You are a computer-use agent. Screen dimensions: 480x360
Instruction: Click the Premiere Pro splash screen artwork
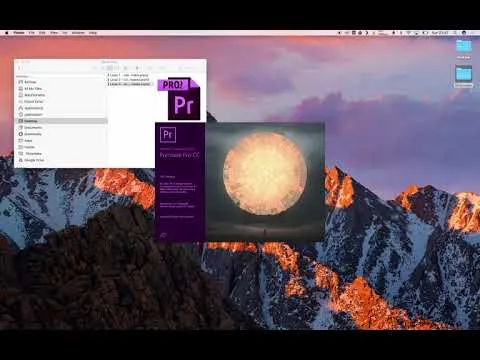pyautogui.click(x=265, y=182)
